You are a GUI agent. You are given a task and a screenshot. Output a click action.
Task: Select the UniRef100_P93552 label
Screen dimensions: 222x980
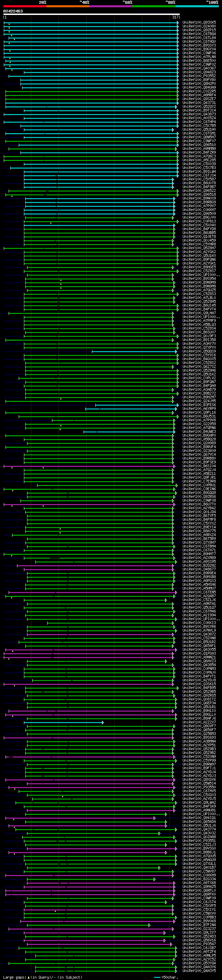click(x=199, y=76)
